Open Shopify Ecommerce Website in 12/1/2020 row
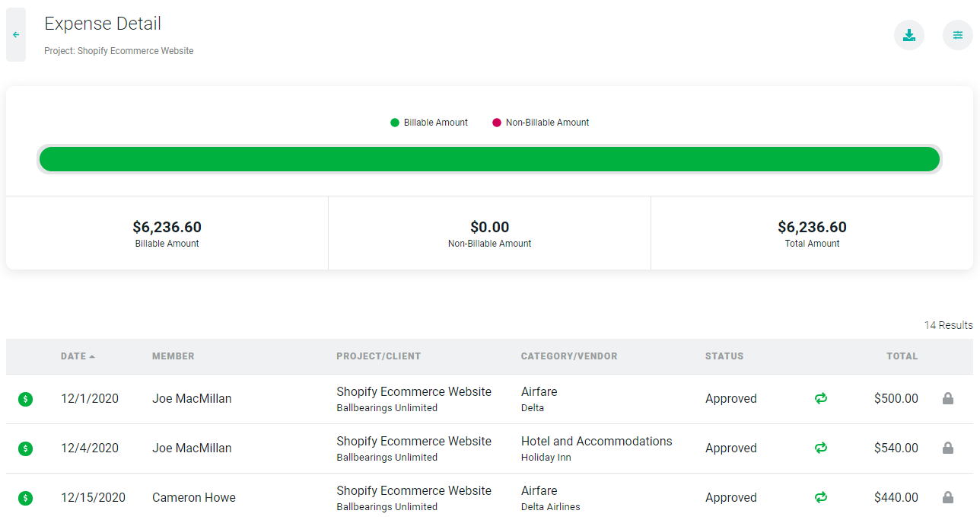This screenshot has height=517, width=980. pos(414,391)
